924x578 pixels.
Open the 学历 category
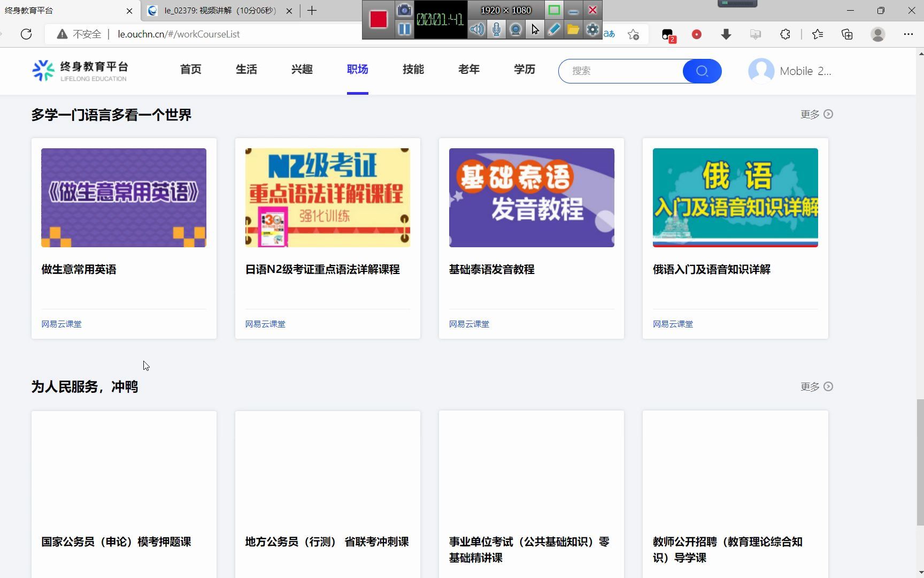pyautogui.click(x=525, y=70)
